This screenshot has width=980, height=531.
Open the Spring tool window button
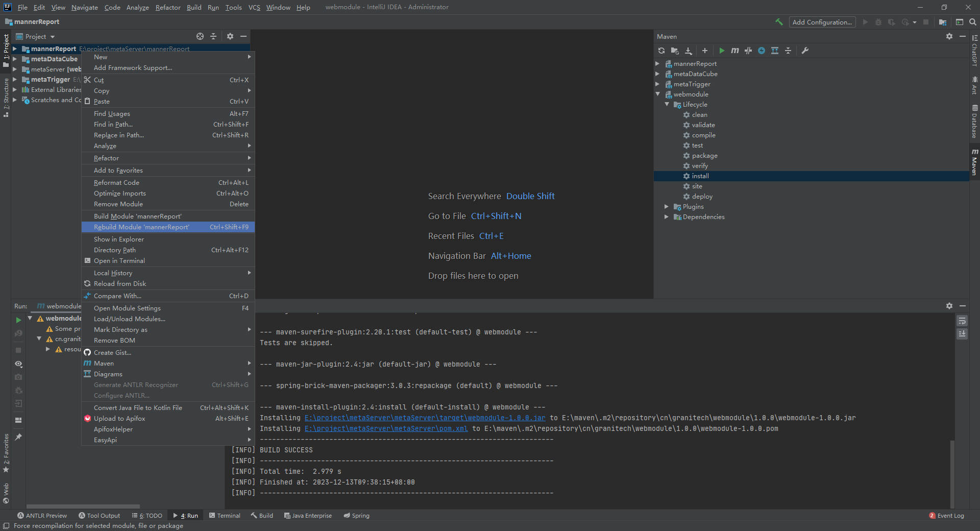[x=356, y=516]
